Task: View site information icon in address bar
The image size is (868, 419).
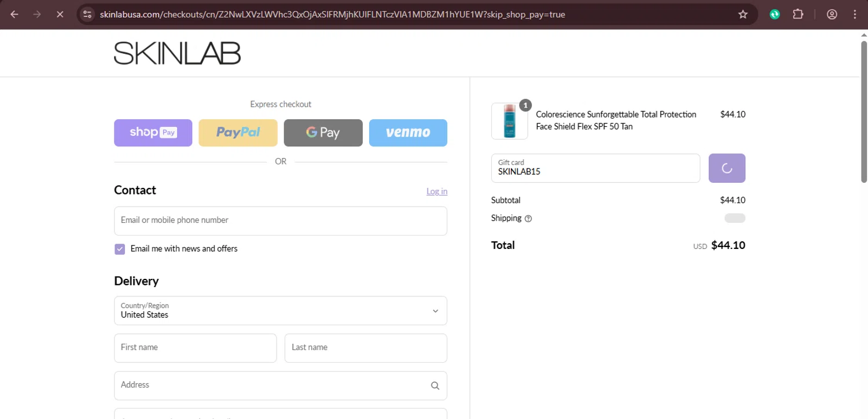Action: pos(87,14)
